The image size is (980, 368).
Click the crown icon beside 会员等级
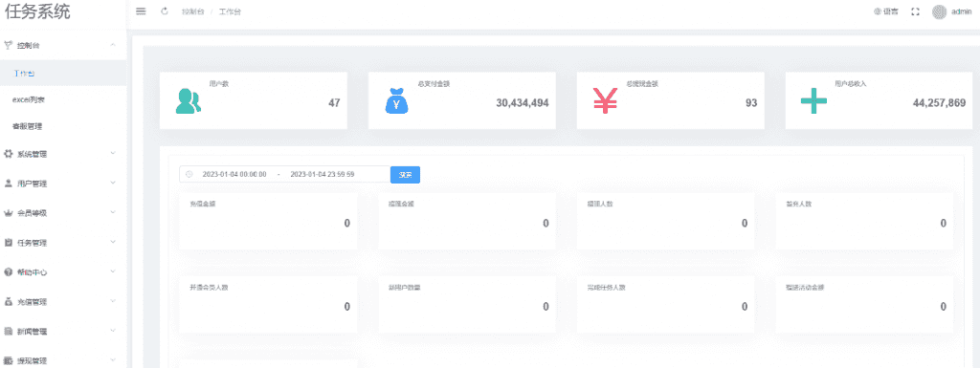point(8,213)
